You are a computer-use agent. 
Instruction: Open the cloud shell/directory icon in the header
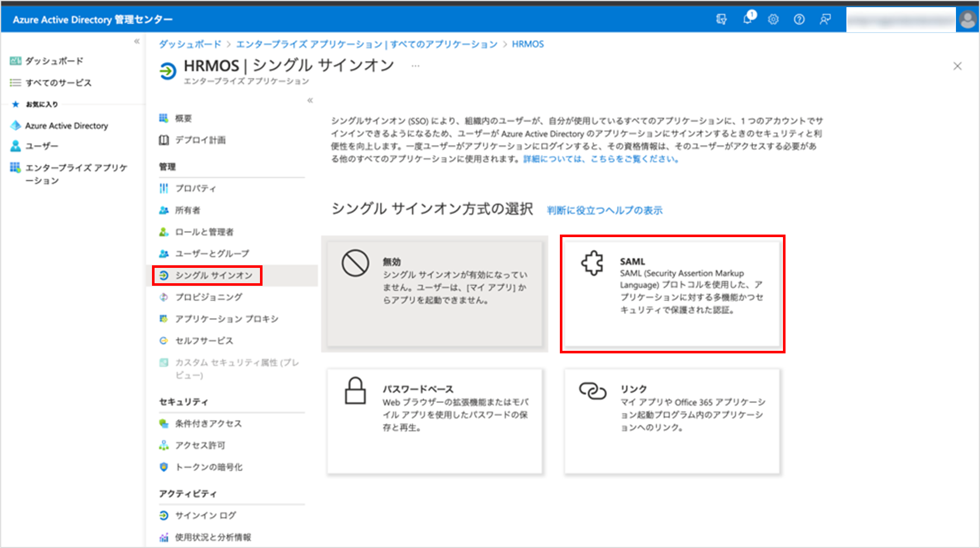click(721, 19)
